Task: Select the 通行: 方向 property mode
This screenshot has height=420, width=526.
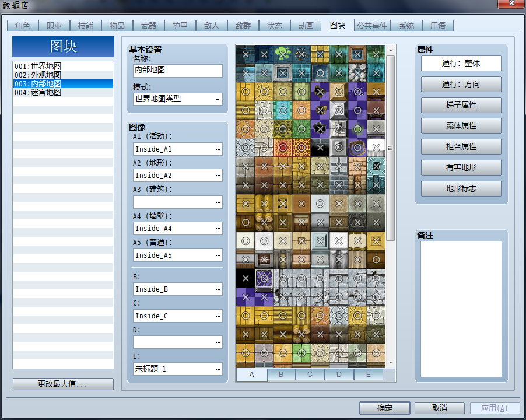Action: click(461, 84)
